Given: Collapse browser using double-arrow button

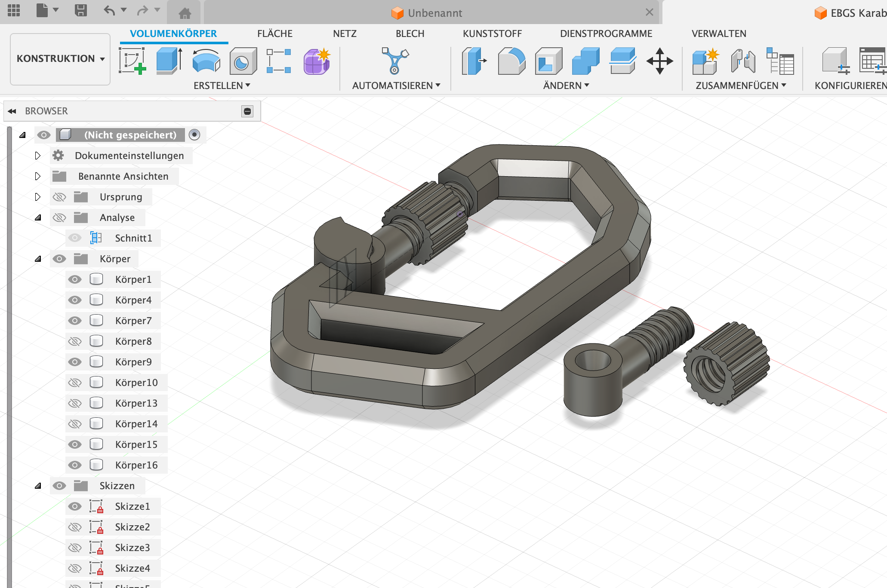Looking at the screenshot, I should click(12, 111).
